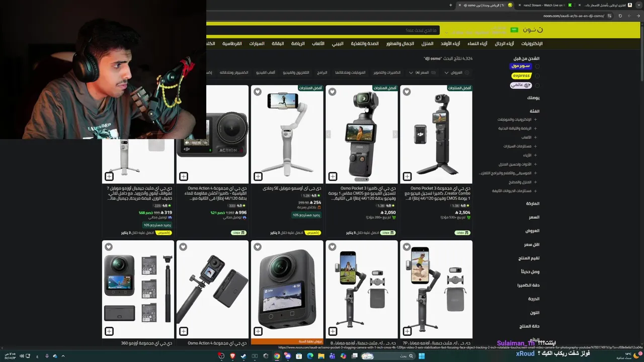Expand the الأزياء category in the sidebar
The width and height of the screenshot is (644, 362).
[x=535, y=155]
